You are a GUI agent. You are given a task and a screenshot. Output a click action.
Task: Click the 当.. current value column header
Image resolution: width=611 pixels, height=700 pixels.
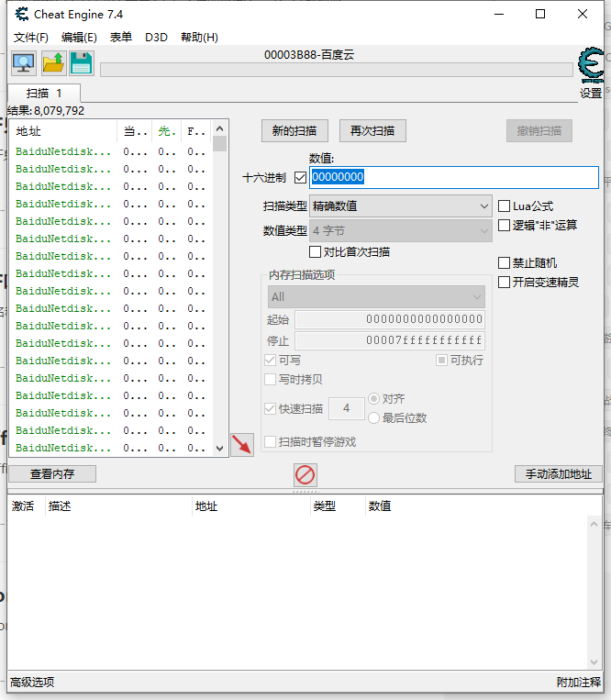135,131
